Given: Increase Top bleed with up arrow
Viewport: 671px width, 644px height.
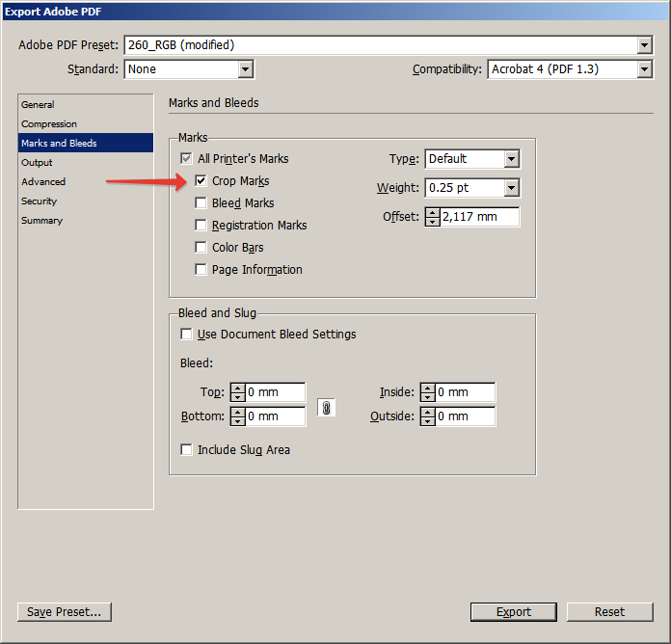Looking at the screenshot, I should coord(237,389).
